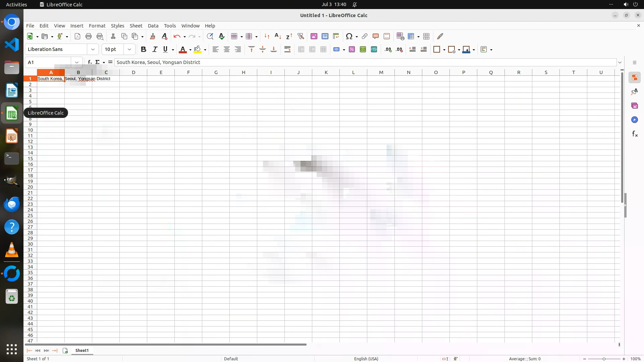Click the Clone Formatting paintbrush
Screen dimensions: 644x362
[x=153, y=36]
